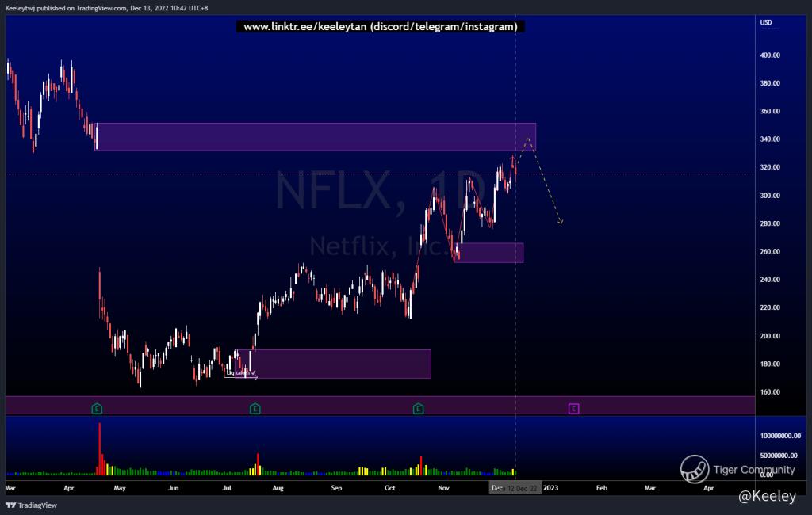
Task: Click the 50000000.00 volume axis label
Action: 779,456
